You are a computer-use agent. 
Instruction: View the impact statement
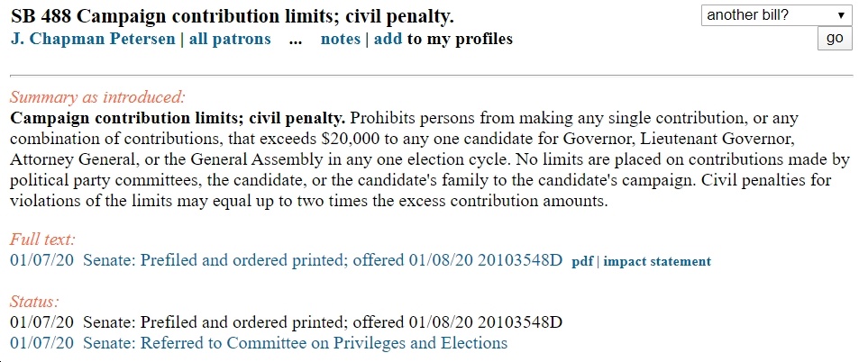(x=657, y=261)
